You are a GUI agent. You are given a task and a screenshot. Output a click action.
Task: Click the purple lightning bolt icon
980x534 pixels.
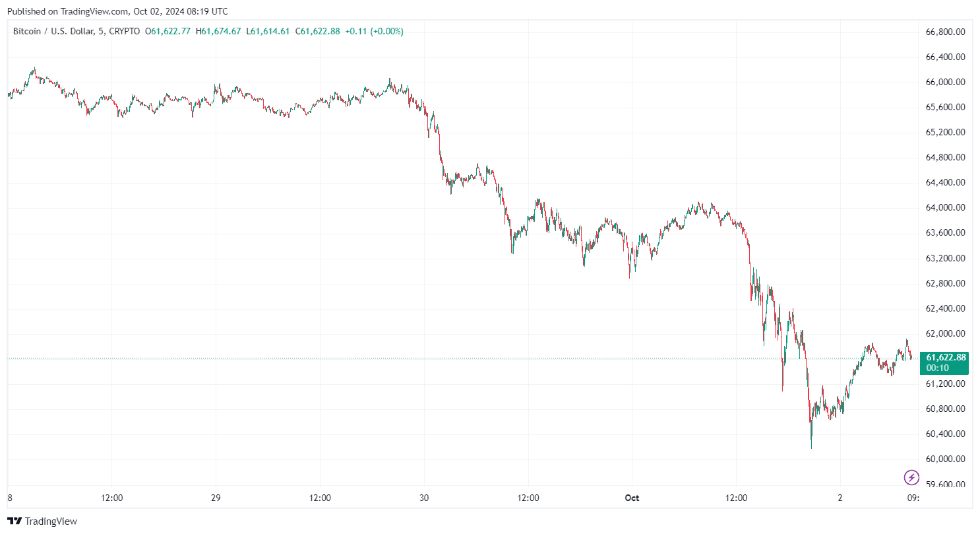(911, 477)
